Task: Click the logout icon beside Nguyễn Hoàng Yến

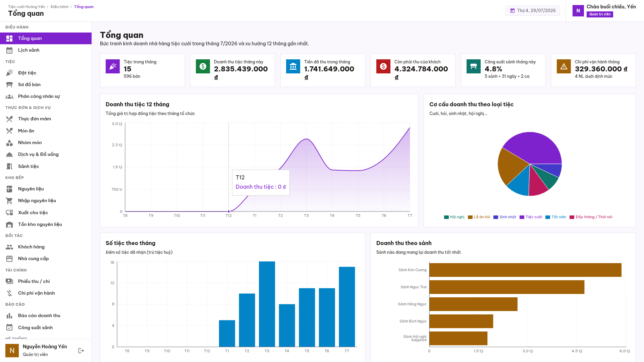Action: 81,351
